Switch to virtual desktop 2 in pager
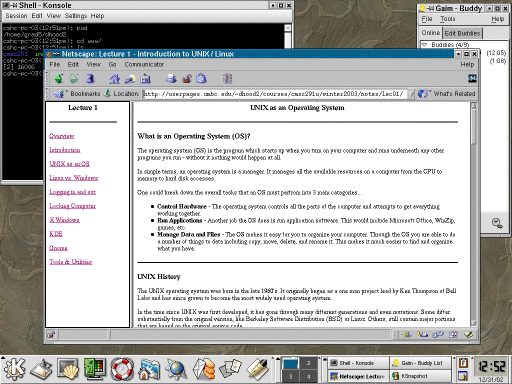 [309, 363]
